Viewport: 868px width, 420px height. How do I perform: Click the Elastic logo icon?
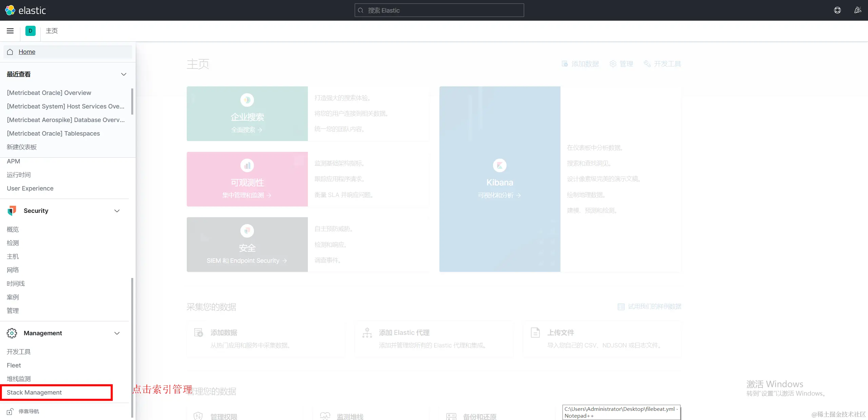pos(10,10)
